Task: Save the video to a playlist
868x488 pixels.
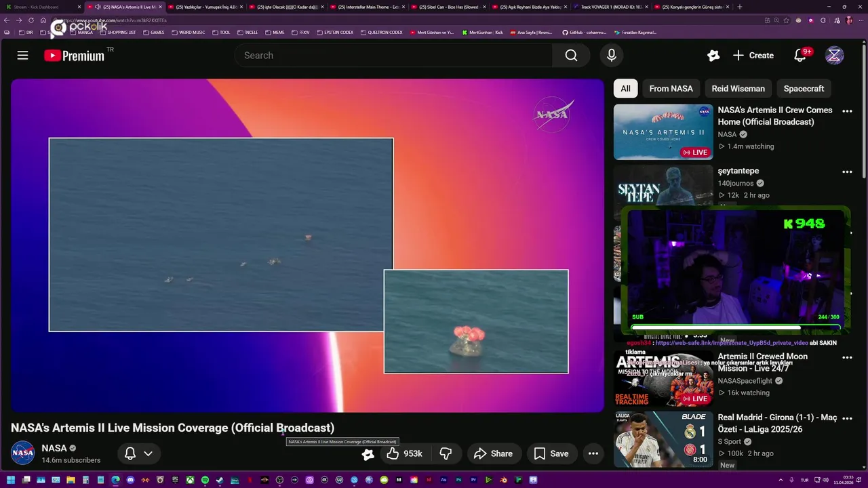Action: 551,453
